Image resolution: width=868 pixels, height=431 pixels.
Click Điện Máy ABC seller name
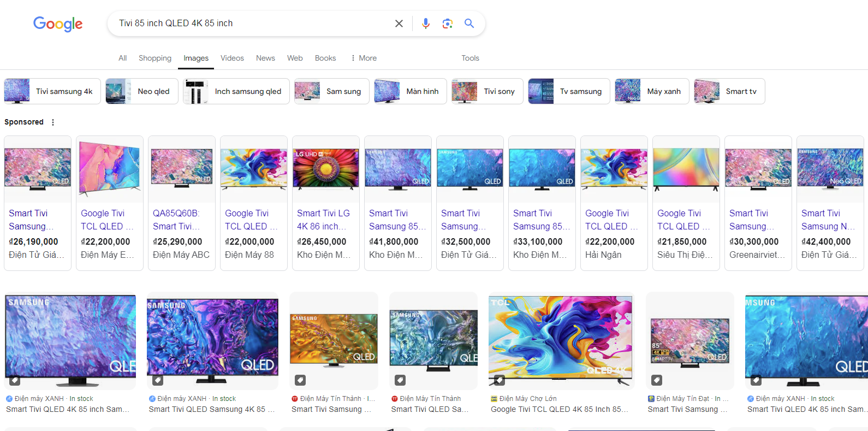click(x=181, y=255)
